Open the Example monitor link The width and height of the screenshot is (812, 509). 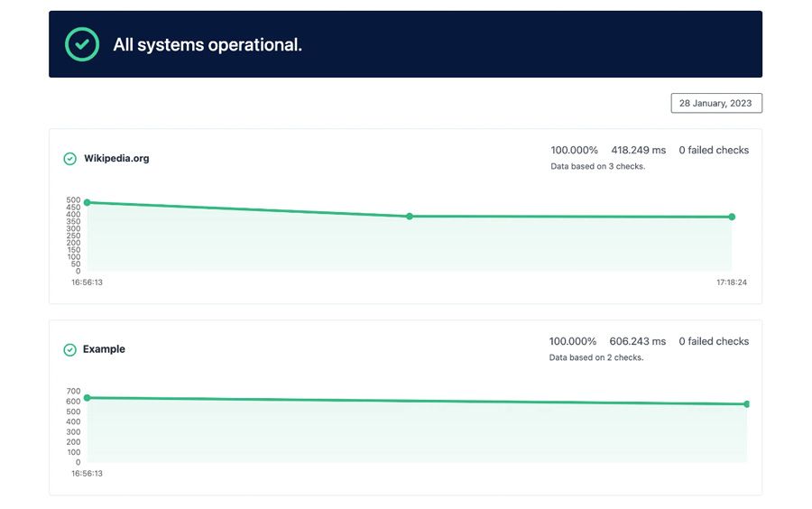click(104, 349)
